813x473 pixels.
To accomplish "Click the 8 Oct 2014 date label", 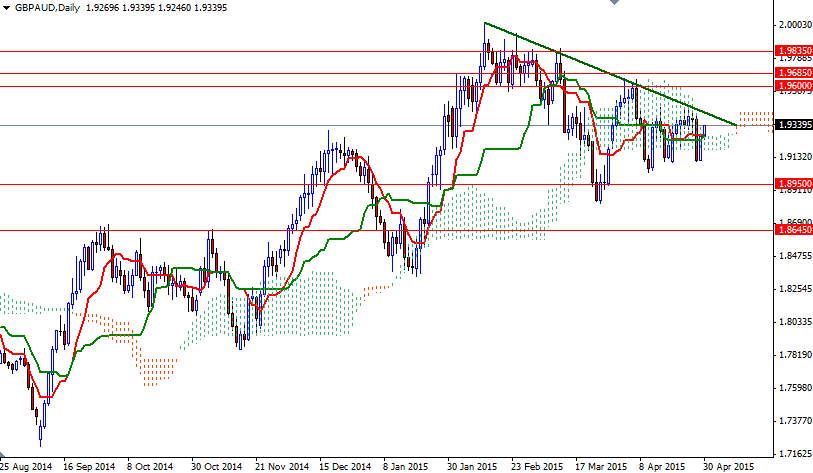I will (150, 467).
